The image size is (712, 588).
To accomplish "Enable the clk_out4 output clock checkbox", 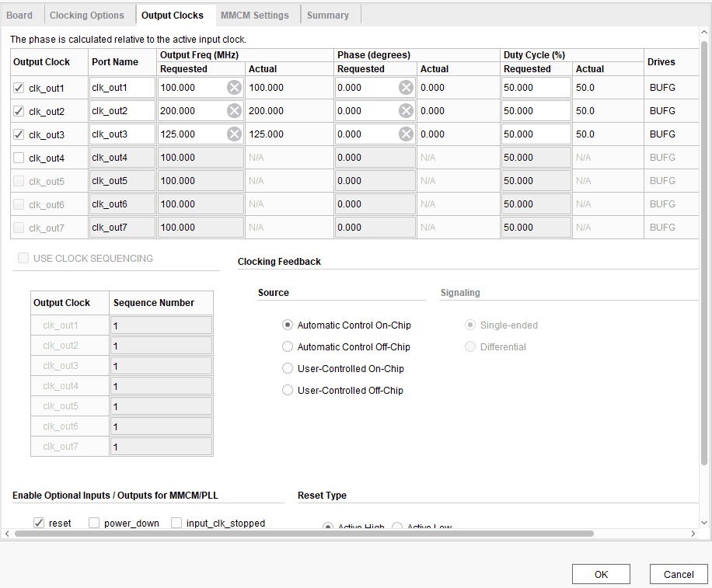I will coord(19,158).
